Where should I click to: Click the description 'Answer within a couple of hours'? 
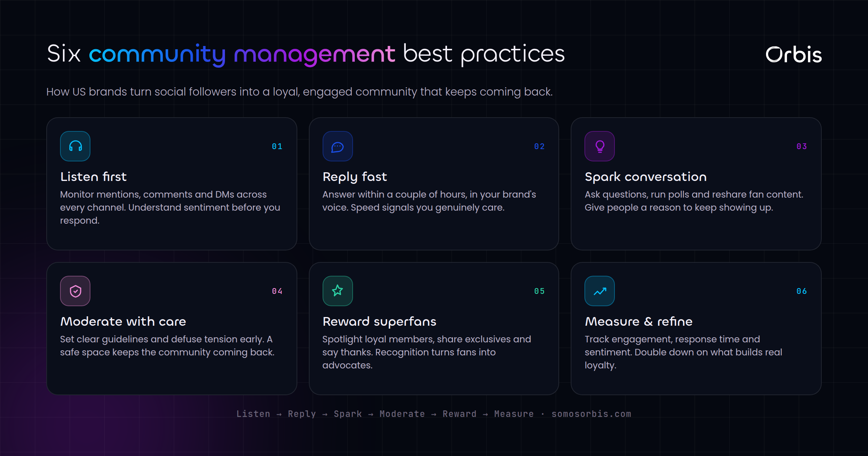click(x=429, y=201)
